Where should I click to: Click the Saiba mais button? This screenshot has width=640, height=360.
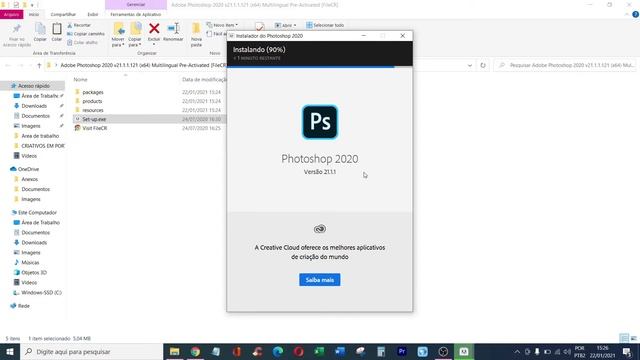click(x=320, y=280)
